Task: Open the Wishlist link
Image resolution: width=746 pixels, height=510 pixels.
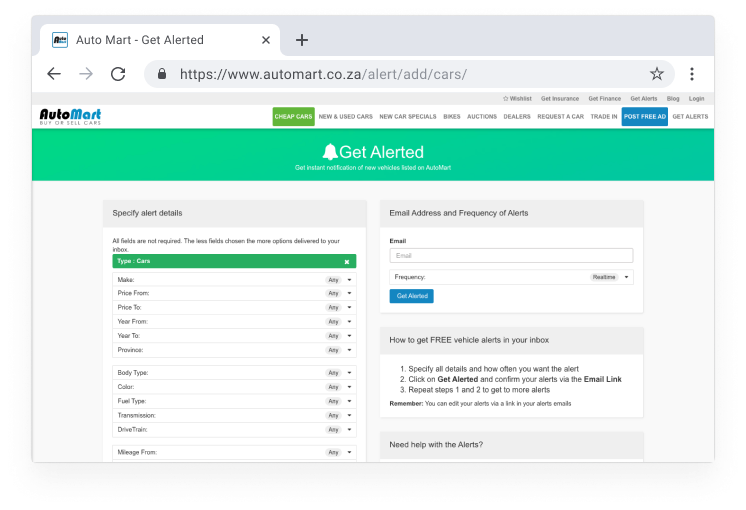Action: click(x=517, y=98)
